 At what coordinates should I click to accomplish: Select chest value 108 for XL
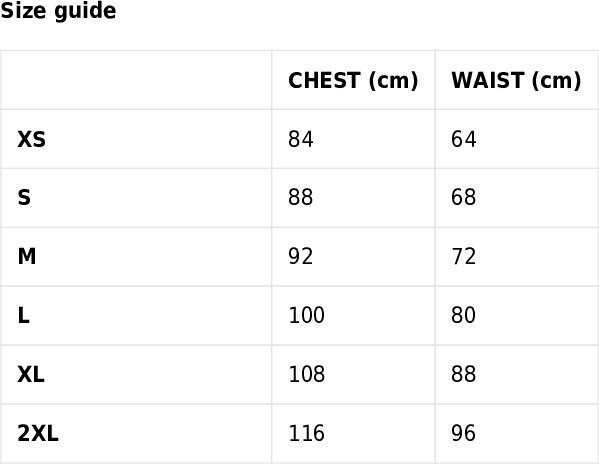[x=306, y=374]
